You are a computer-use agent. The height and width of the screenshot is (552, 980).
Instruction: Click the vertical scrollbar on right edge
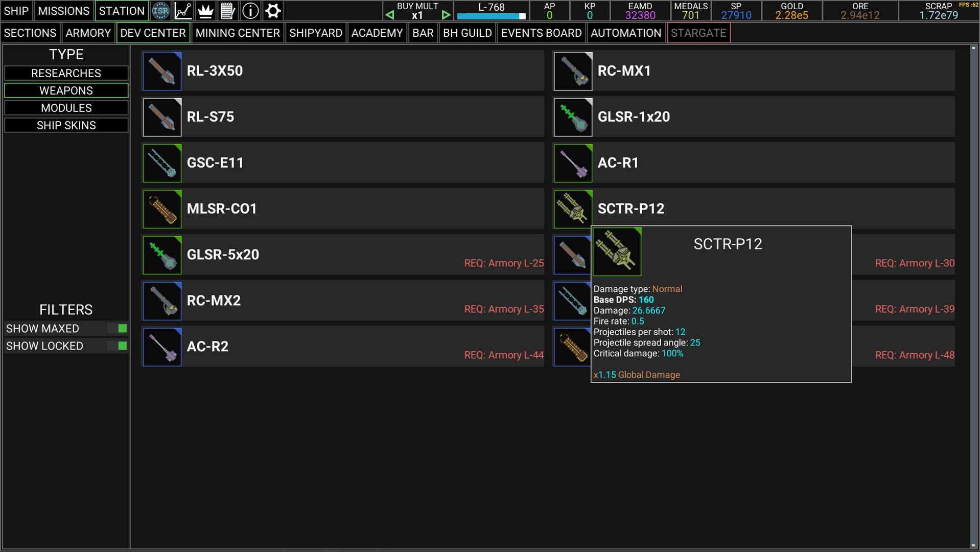tap(973, 296)
